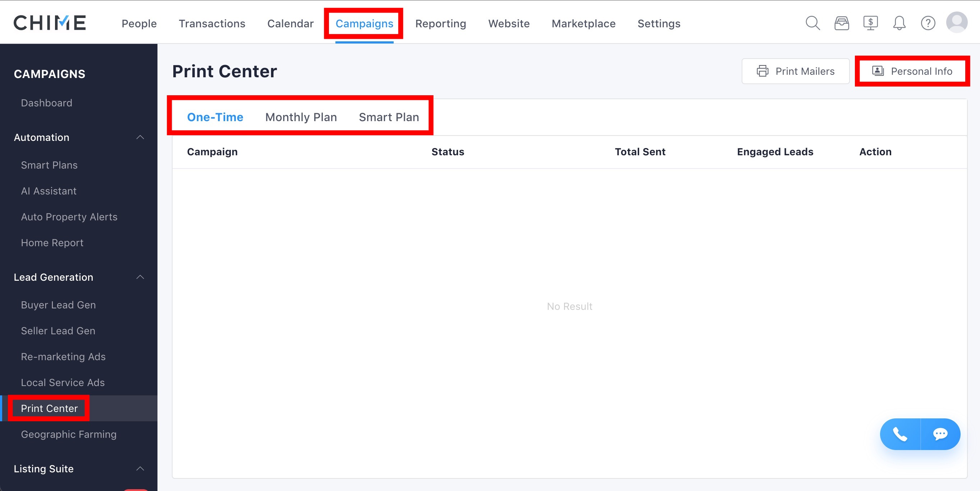Viewport: 980px width, 491px height.
Task: Click the Personal Info button
Action: (912, 71)
